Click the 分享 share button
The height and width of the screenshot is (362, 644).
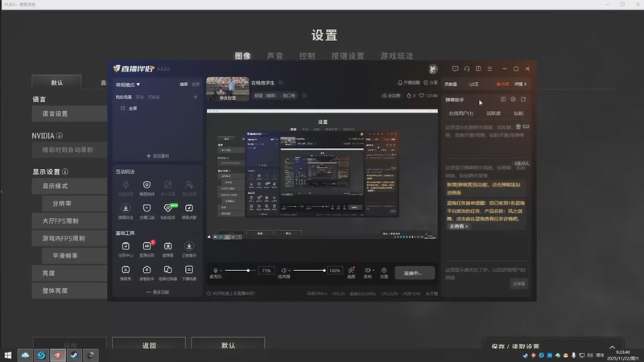pos(431,83)
